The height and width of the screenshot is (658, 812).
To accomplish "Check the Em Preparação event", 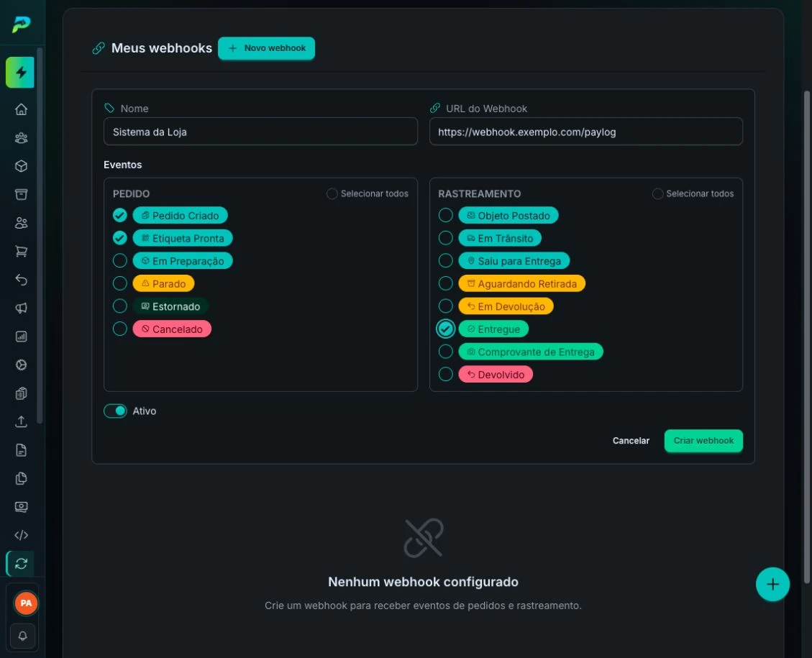I will pos(120,261).
